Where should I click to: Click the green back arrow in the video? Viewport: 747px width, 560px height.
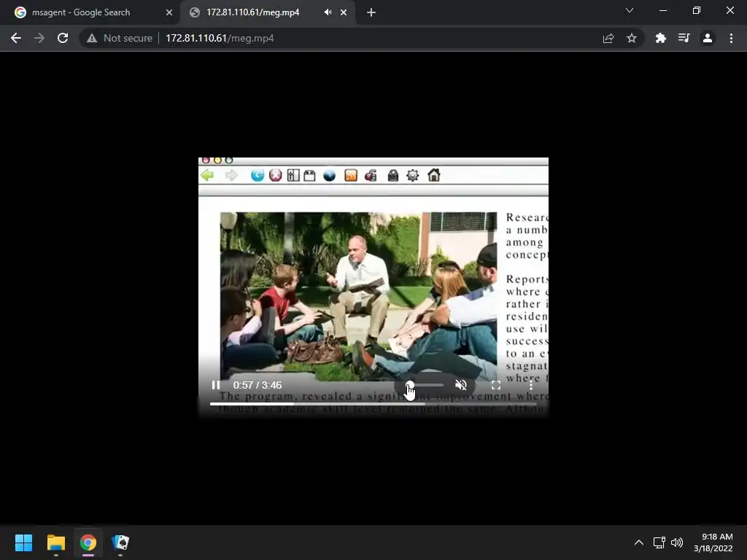click(208, 175)
